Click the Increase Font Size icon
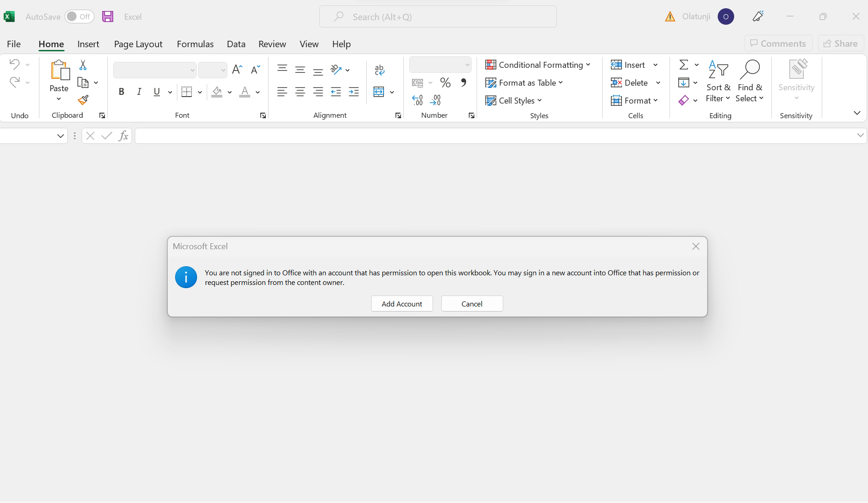Viewport: 868px width, 503px height. pyautogui.click(x=237, y=70)
